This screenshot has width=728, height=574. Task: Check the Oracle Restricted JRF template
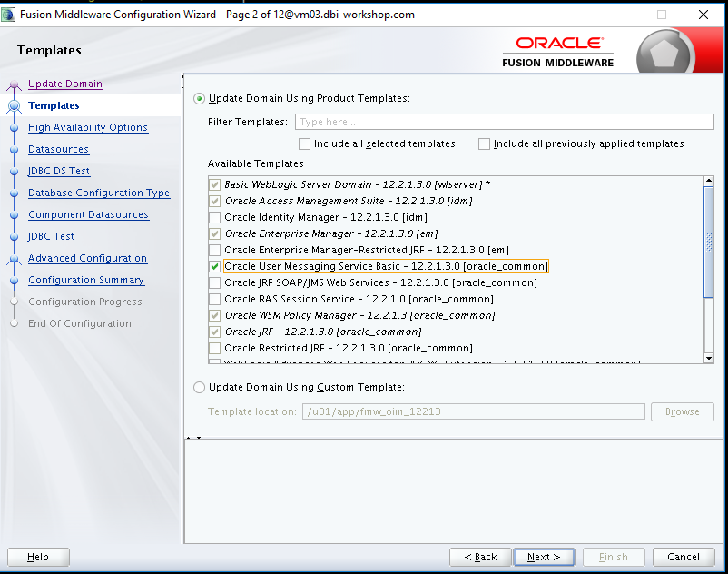click(214, 348)
